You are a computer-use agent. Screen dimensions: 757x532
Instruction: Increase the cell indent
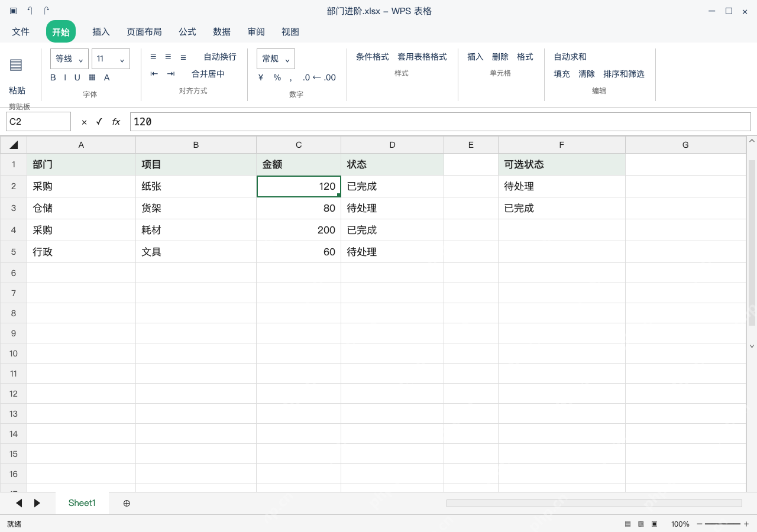171,74
